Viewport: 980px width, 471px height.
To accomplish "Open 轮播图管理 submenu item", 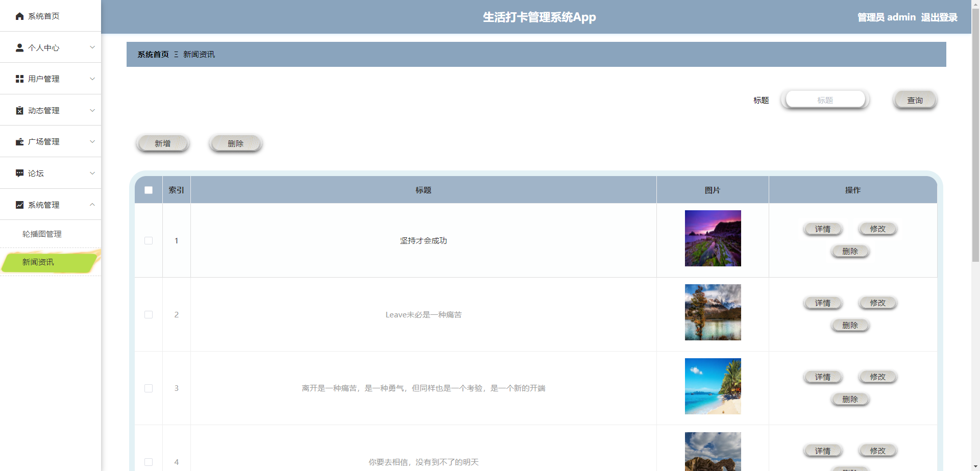I will [x=42, y=234].
